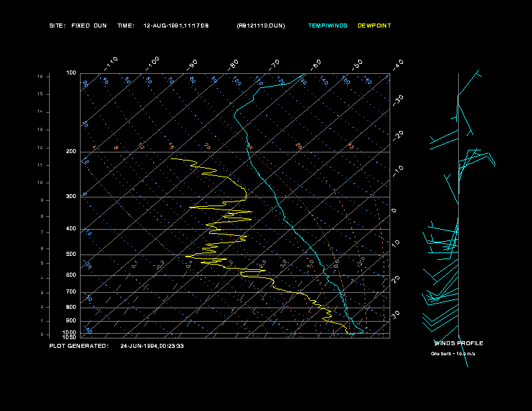Click the 'TIME:' header label
Viewport: 532px width, 411px height.
click(x=126, y=26)
